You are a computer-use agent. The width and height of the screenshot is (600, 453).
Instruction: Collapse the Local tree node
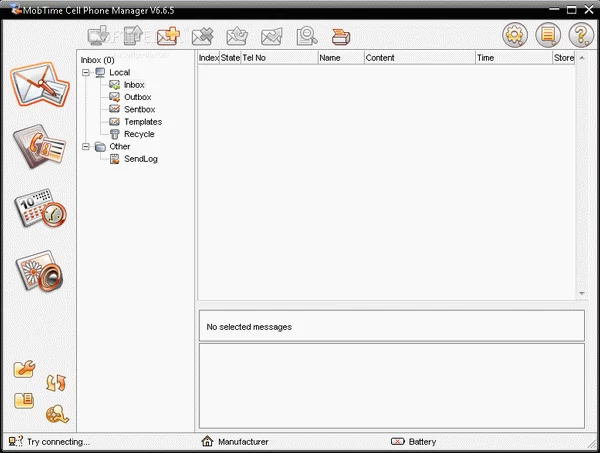[86, 72]
